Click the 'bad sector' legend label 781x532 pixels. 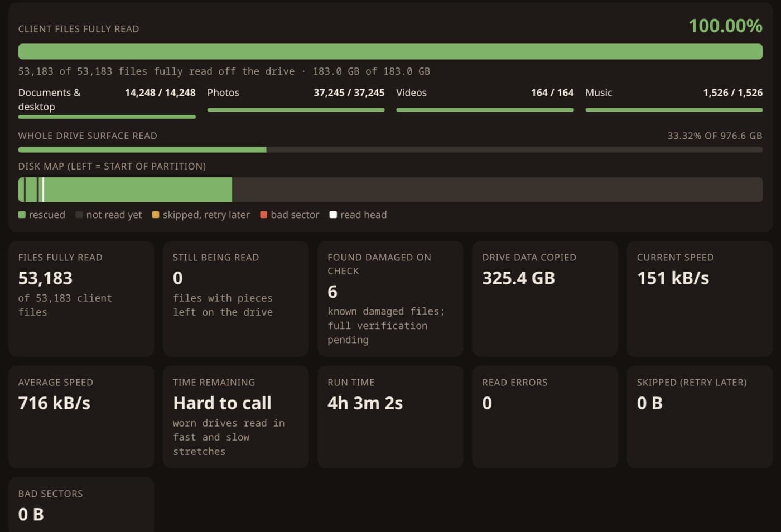[295, 215]
